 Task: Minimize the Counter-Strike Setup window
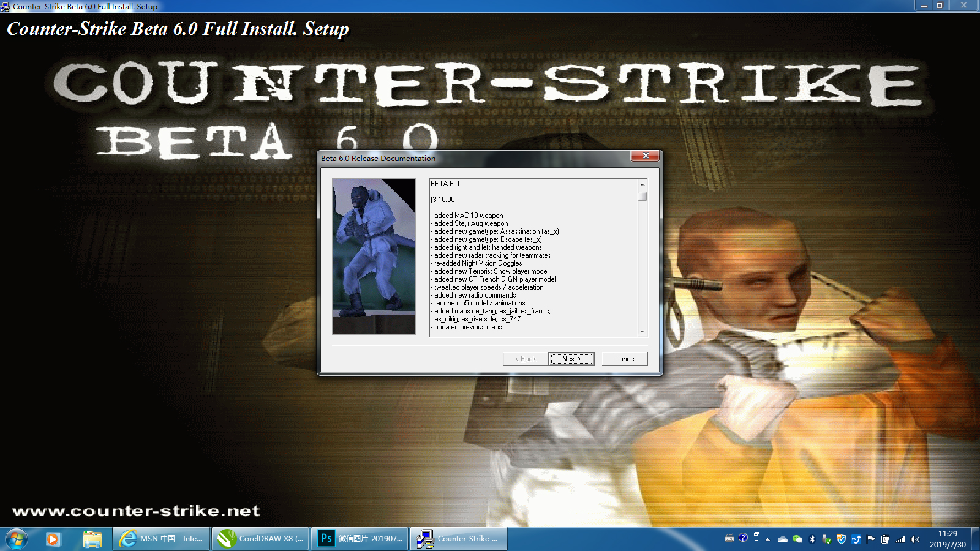pos(924,6)
